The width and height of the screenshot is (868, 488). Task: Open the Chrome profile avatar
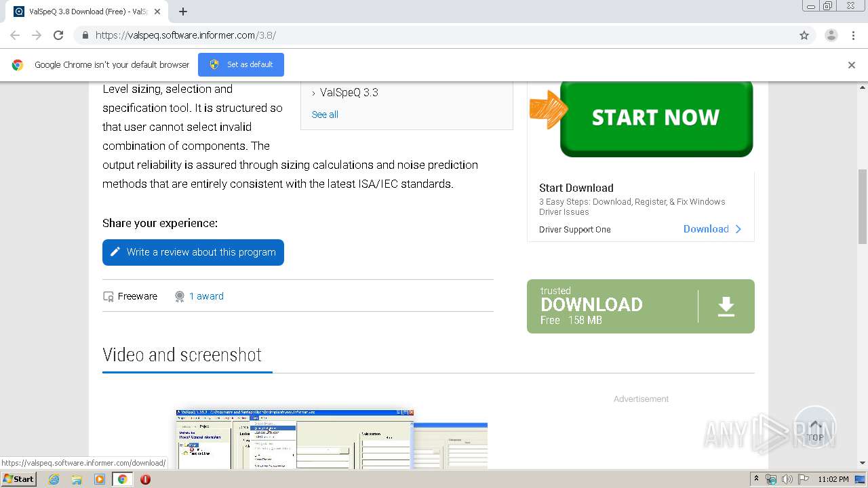831,35
